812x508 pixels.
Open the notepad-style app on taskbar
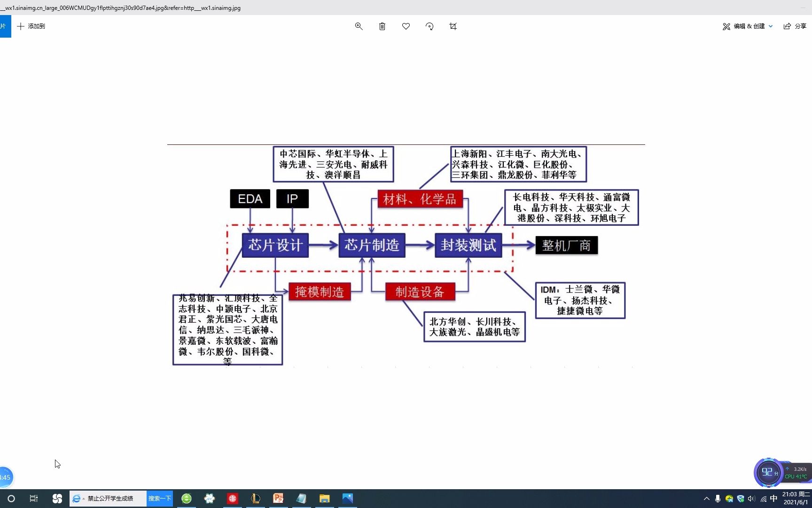302,499
